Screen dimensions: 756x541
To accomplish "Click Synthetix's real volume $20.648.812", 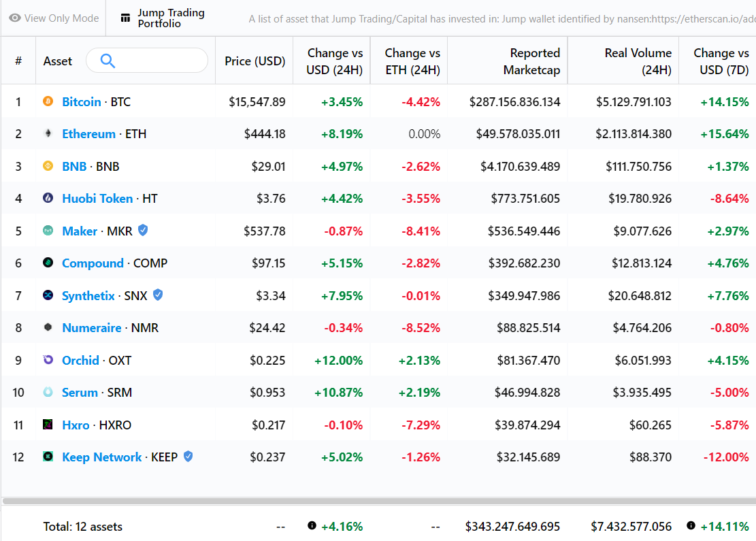I will (640, 295).
